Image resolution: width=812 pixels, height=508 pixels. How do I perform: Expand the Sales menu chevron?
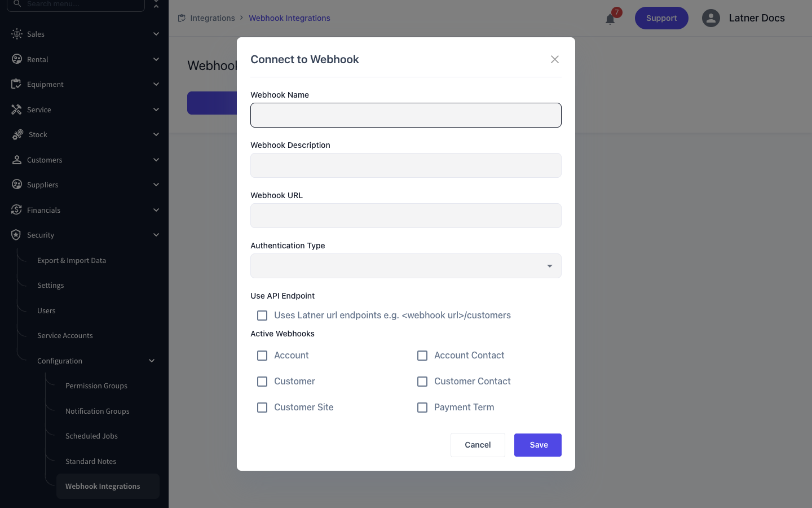pos(156,34)
